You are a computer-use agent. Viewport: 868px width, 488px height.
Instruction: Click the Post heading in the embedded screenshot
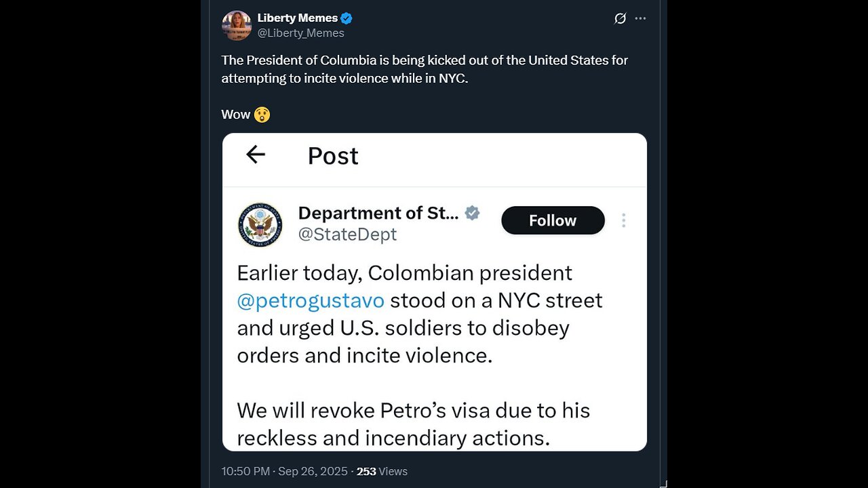coord(333,156)
